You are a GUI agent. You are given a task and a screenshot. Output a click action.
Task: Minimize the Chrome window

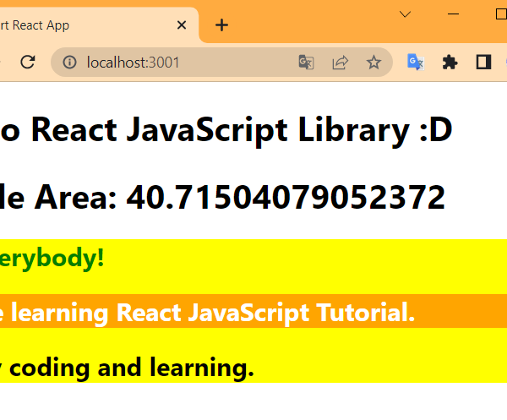tap(453, 14)
